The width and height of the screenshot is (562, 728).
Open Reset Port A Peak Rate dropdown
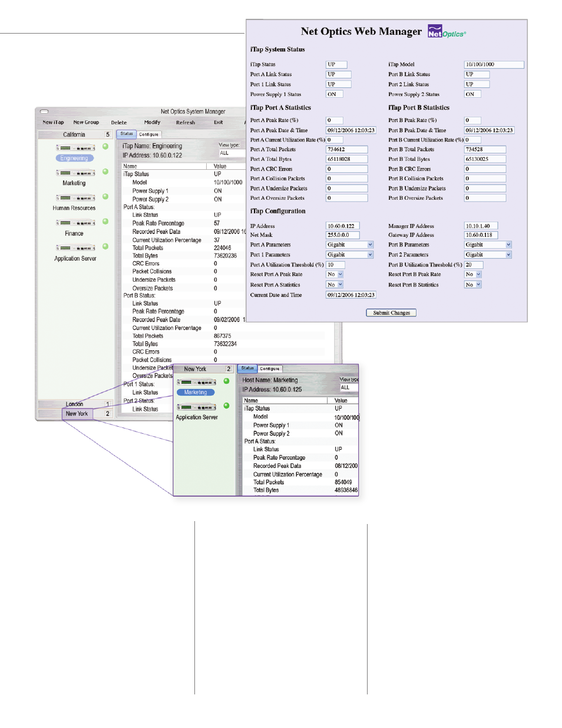(335, 274)
